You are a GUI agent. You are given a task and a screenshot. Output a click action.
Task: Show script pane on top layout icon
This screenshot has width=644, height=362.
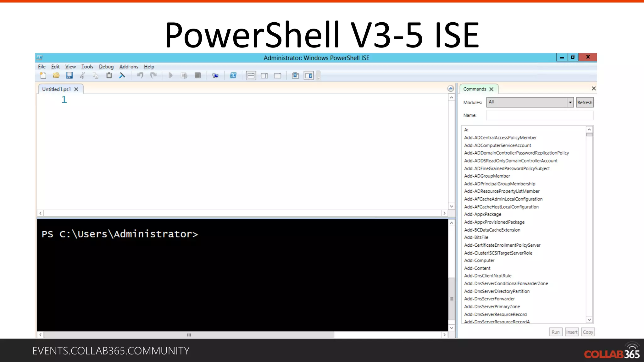251,75
